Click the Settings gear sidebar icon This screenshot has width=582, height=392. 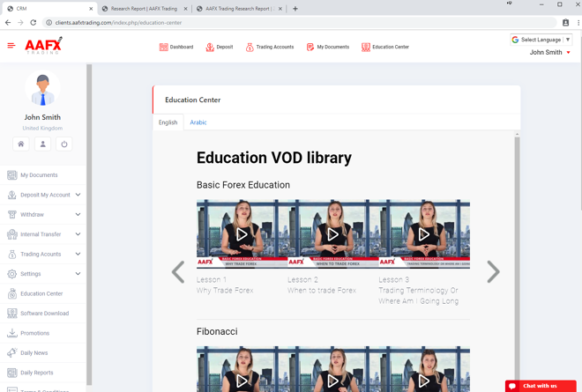[11, 274]
